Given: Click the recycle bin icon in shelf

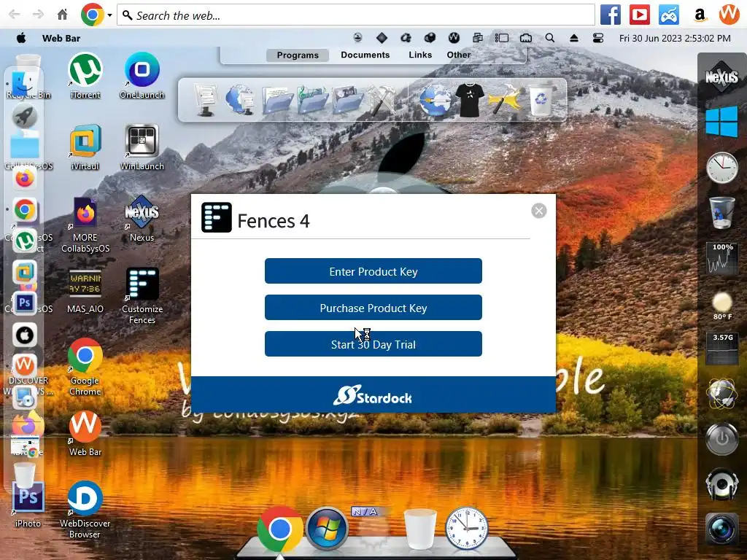Looking at the screenshot, I should pyautogui.click(x=541, y=99).
